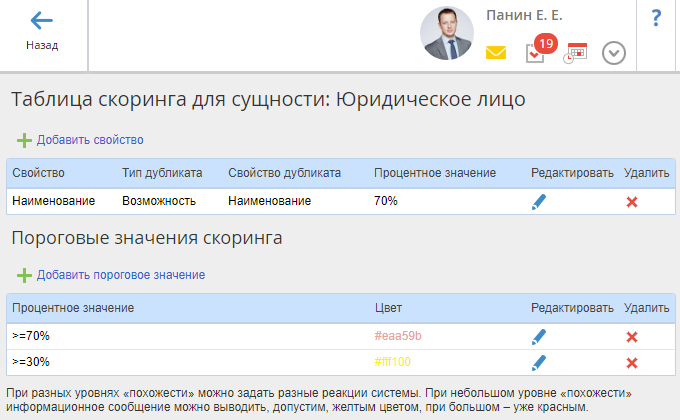
Task: Open the calendar icon in header
Action: (x=574, y=53)
